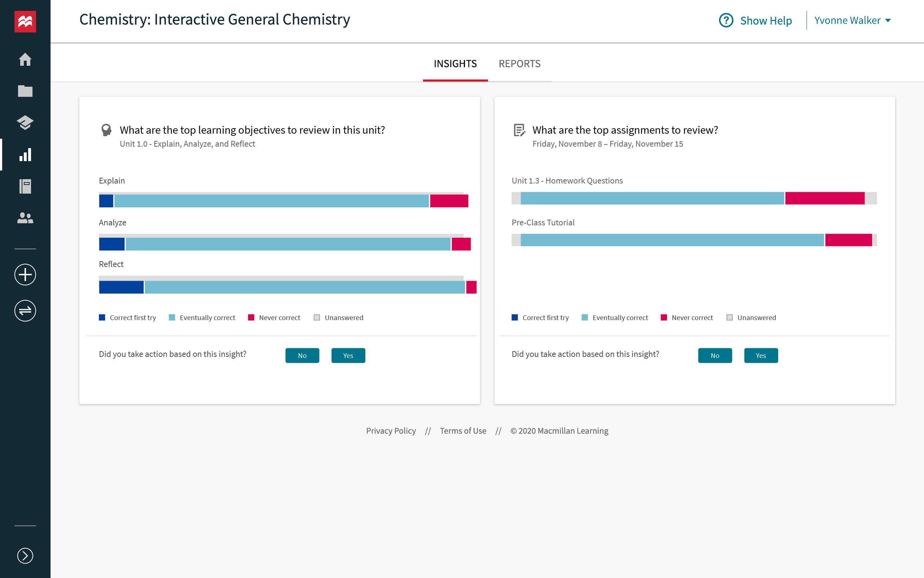Switch to the INSIGHTS tab
The width and height of the screenshot is (924, 578).
pos(455,64)
